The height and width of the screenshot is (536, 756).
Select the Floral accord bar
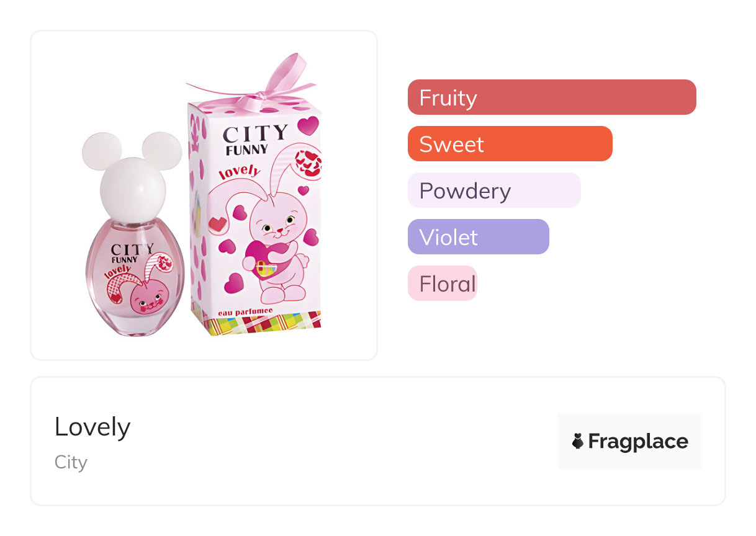coord(442,284)
